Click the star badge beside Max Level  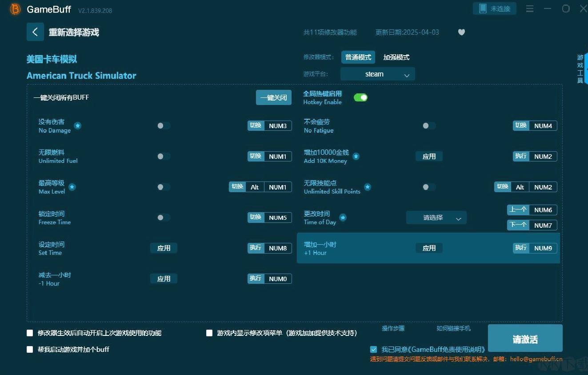[72, 187]
